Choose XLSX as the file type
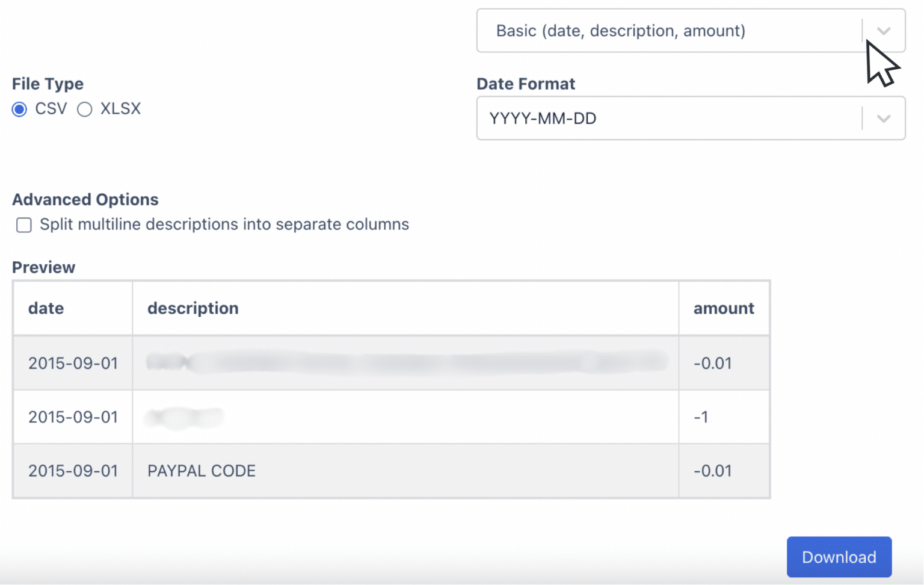924x585 pixels. 85,109
